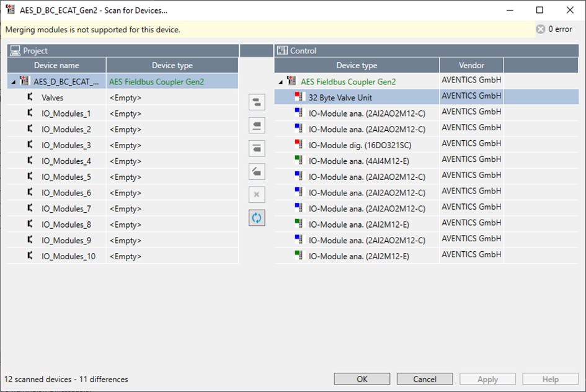Collapse the AES_D_BC_ECAT_ tree node in Project
This screenshot has width=586, height=392.
click(14, 82)
